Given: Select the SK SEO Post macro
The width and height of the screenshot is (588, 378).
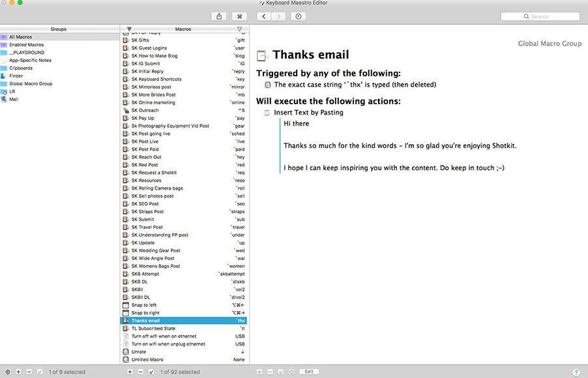Looking at the screenshot, I should pos(184,203).
